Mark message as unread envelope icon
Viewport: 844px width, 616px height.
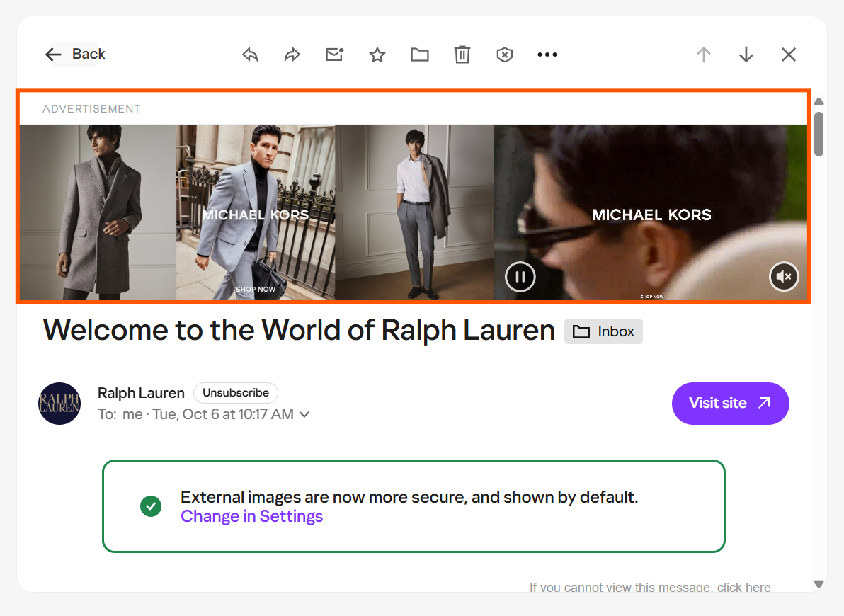point(335,55)
